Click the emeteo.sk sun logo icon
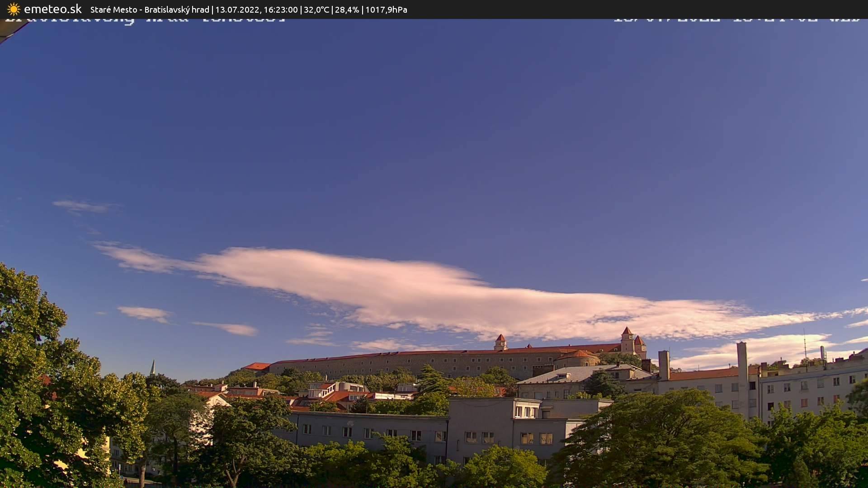 point(13,9)
